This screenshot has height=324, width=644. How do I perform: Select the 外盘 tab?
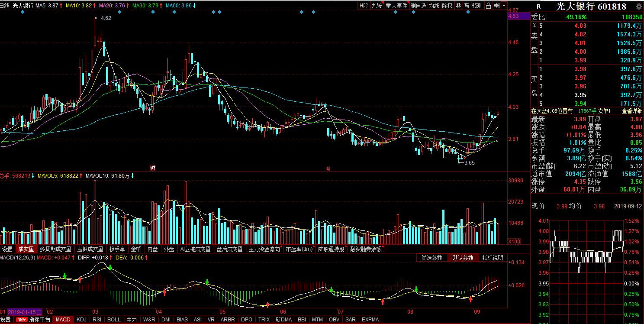point(169,249)
